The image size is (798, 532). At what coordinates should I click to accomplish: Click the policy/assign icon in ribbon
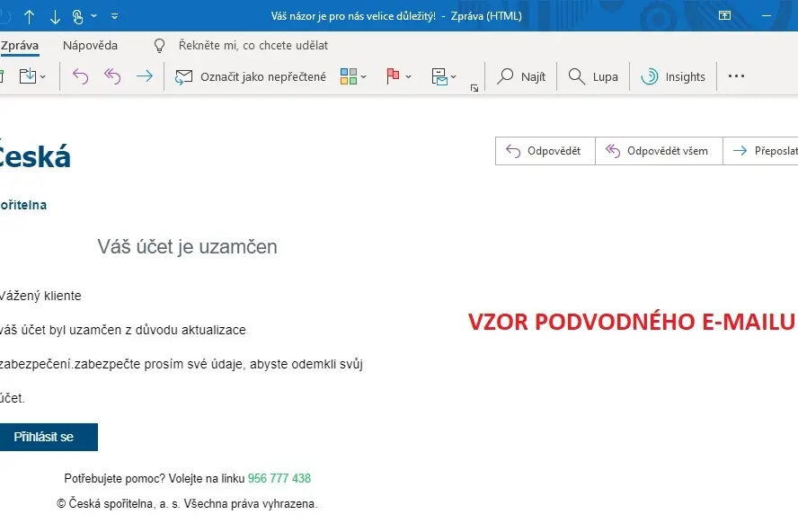[x=439, y=77]
